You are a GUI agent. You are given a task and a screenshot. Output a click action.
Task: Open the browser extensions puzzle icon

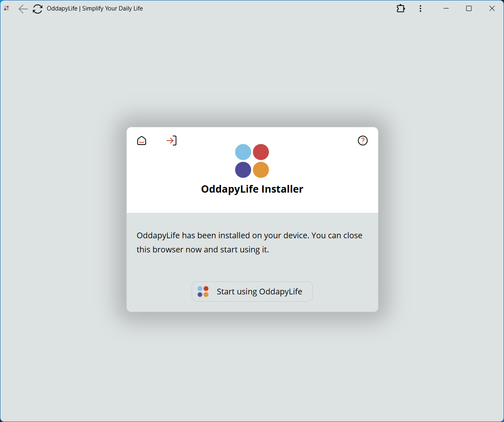[401, 8]
